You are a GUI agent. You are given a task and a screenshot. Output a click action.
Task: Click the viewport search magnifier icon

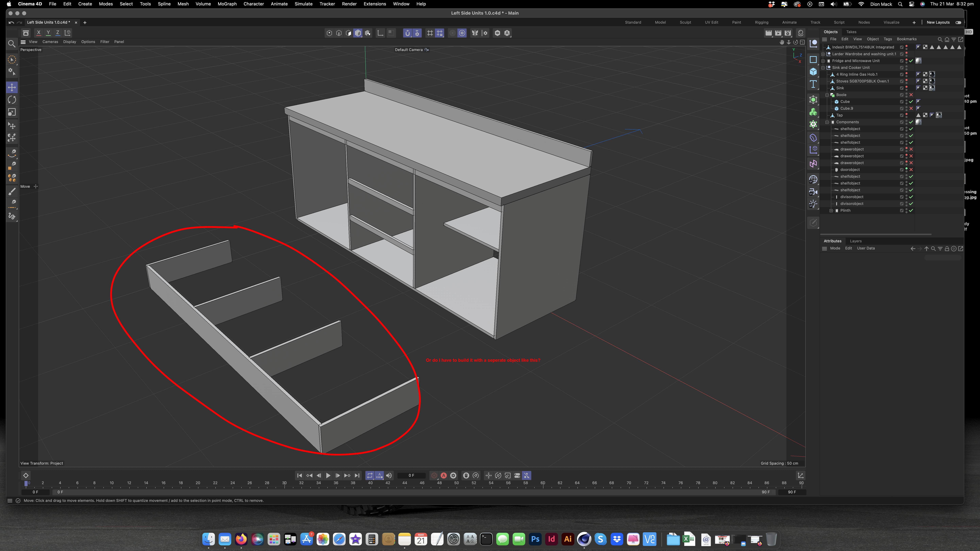coord(12,44)
